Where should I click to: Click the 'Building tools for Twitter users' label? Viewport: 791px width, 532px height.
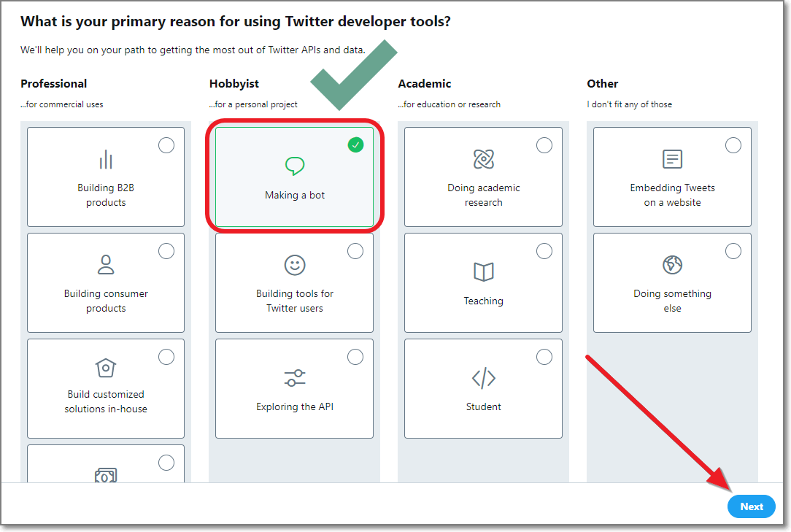(295, 301)
